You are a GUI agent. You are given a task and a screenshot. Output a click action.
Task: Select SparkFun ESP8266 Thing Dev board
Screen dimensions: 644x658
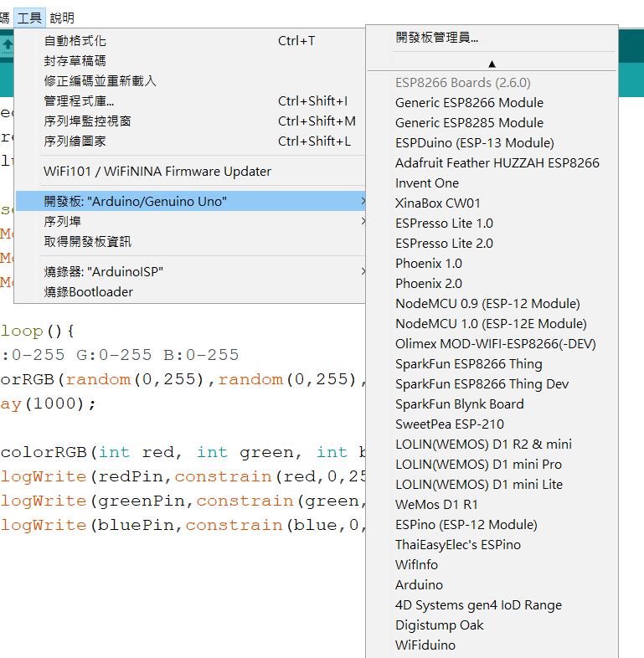pos(492,384)
